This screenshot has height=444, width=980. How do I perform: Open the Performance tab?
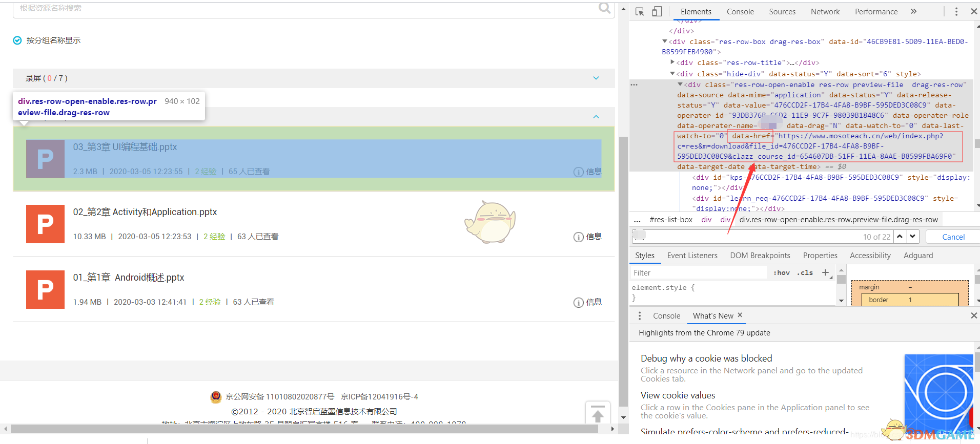pos(876,12)
